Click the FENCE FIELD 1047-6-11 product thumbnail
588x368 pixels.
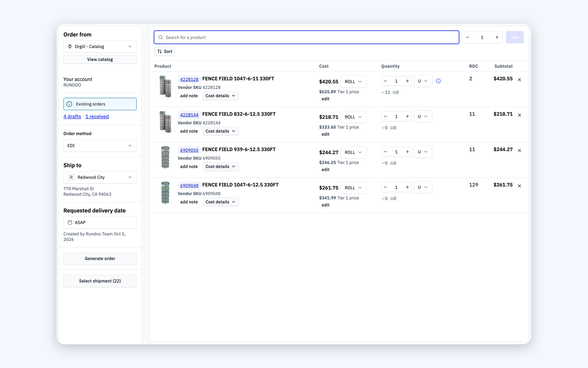click(165, 86)
